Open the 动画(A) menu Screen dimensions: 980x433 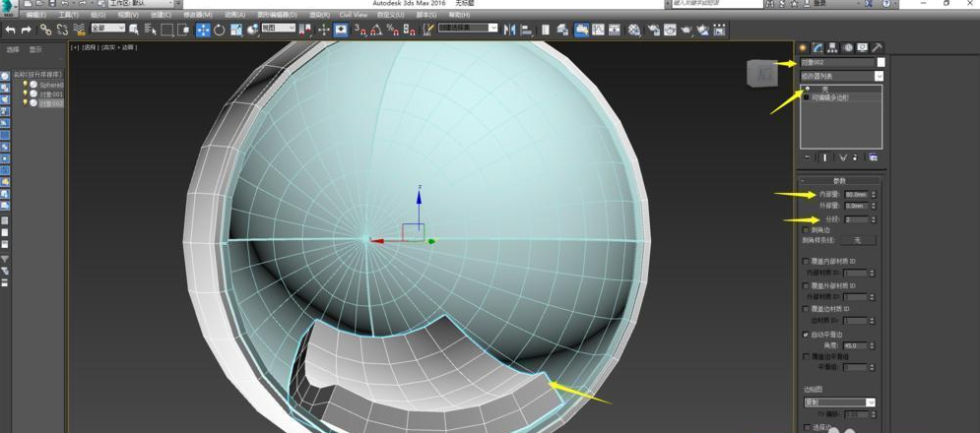(x=234, y=15)
